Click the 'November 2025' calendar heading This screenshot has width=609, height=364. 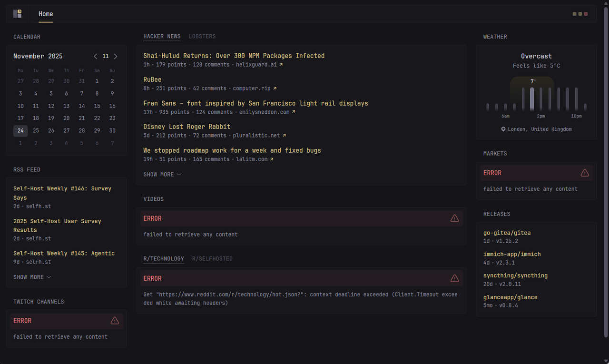[x=38, y=56]
